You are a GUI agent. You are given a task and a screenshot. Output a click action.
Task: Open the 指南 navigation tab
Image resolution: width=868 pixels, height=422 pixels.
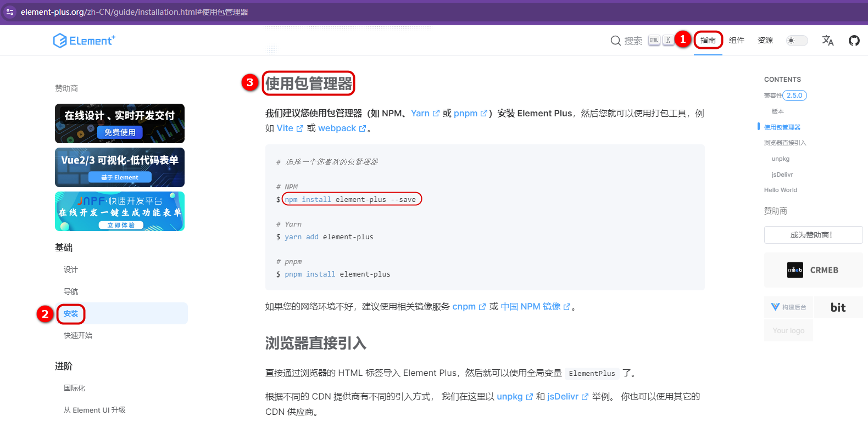(708, 40)
